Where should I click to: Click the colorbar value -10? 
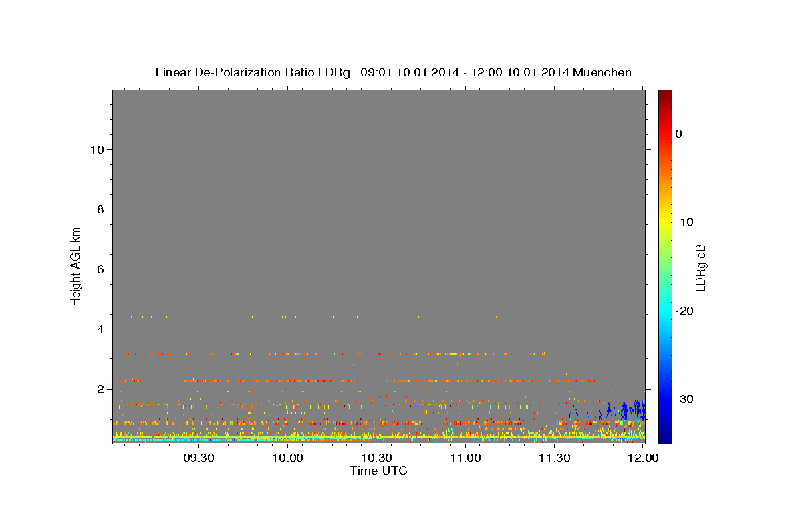coord(684,222)
